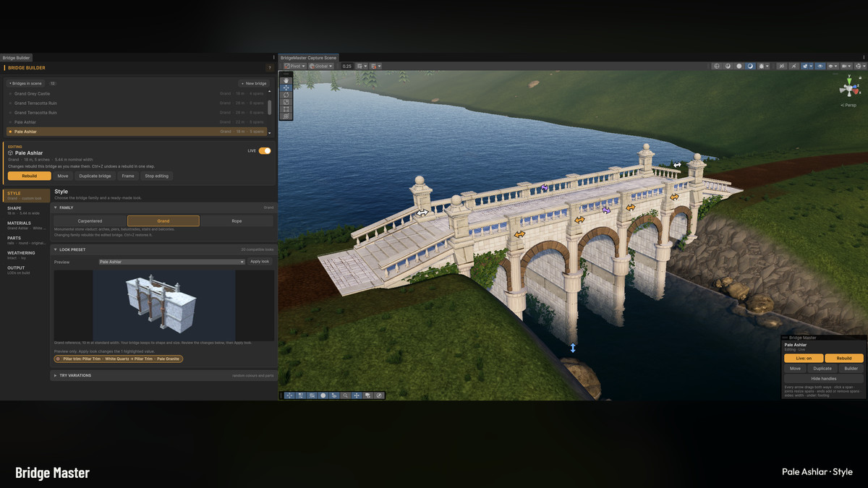
Task: Open the Bridge Builder help question mark
Action: point(270,68)
